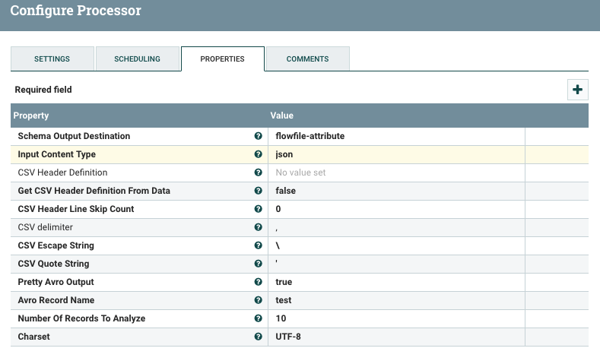Edit the Charset UTF-8 value
The width and height of the screenshot is (600, 364).
[395, 337]
